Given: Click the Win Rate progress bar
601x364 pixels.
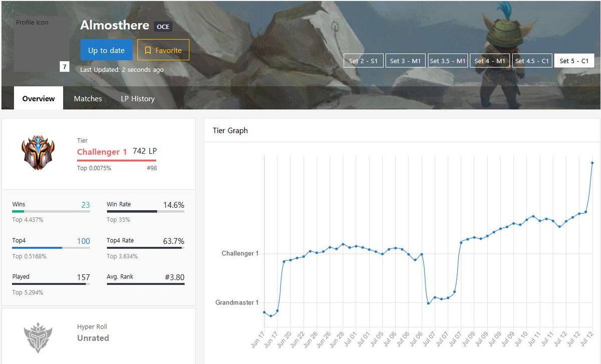Looking at the screenshot, I should click(146, 211).
